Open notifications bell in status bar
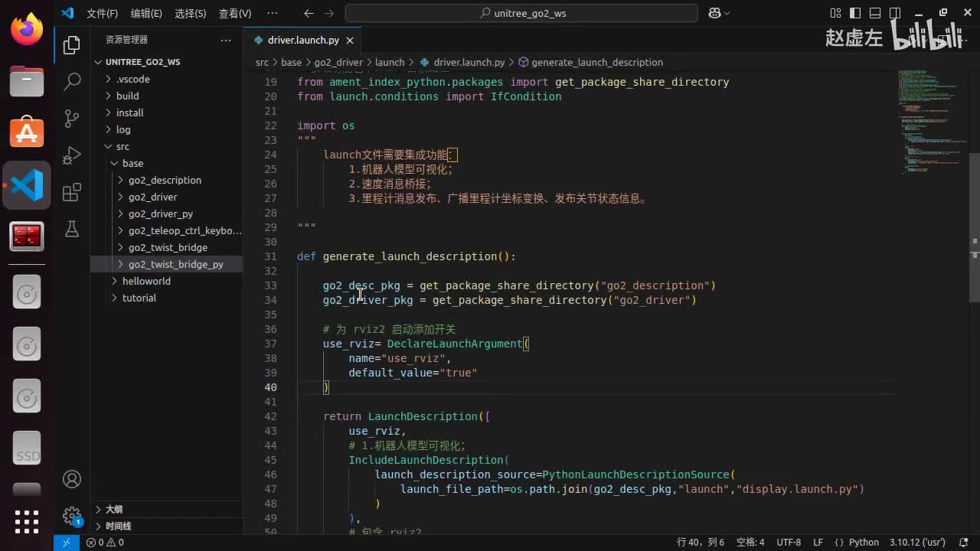 (962, 542)
